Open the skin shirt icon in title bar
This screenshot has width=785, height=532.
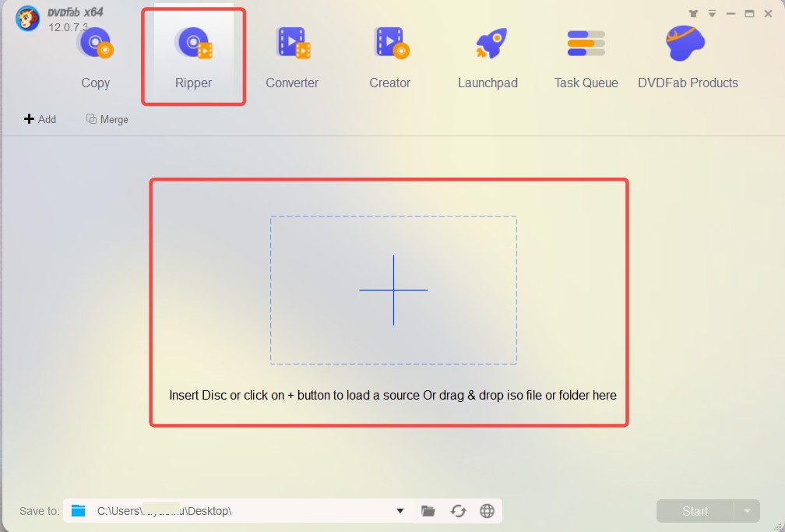click(x=693, y=13)
